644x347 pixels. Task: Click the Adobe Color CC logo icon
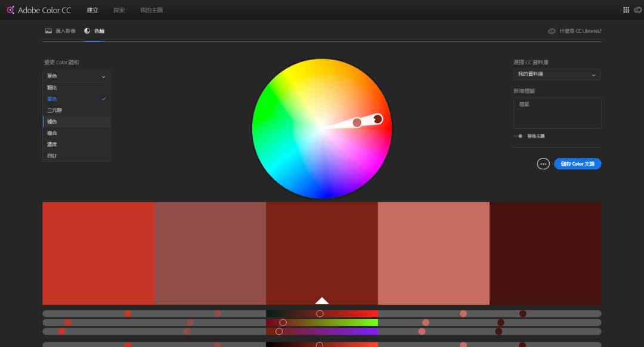[10, 10]
